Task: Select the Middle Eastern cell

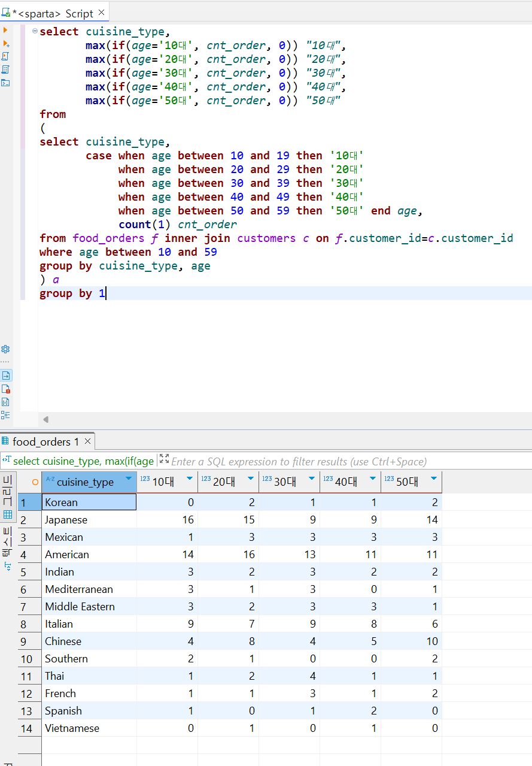Action: click(x=89, y=607)
